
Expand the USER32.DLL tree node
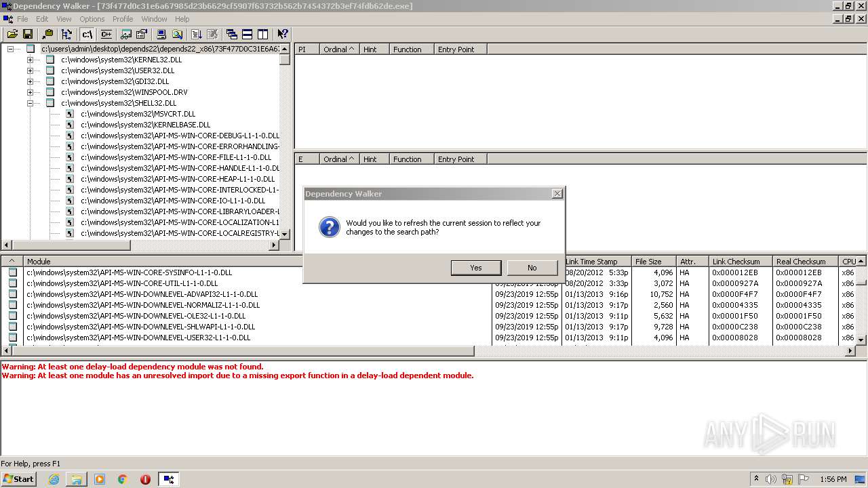point(31,70)
